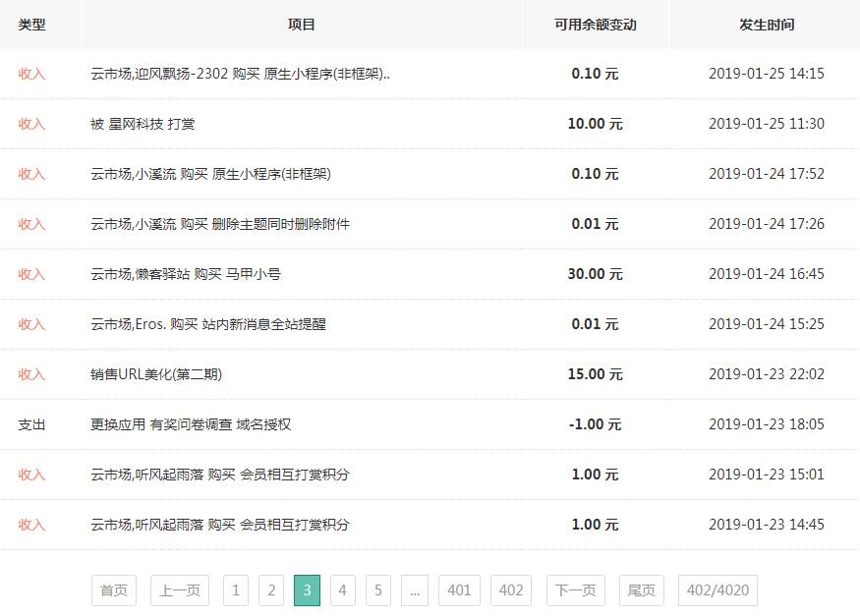Click the pagination ellipsis button

415,590
